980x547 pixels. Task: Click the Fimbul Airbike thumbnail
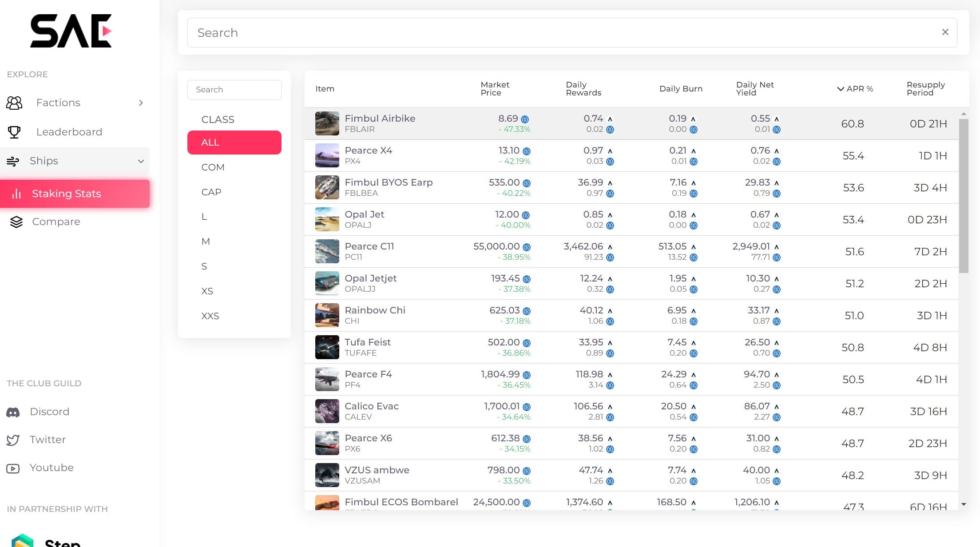coord(327,123)
